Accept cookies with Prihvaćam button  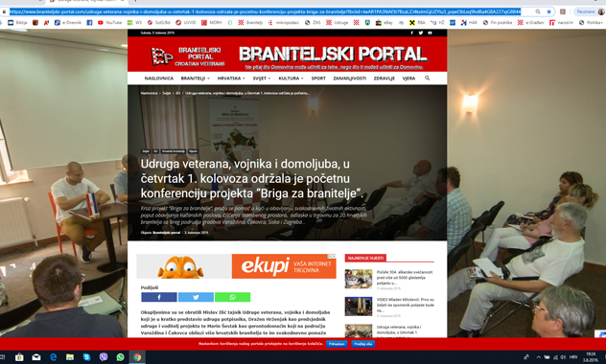click(337, 344)
